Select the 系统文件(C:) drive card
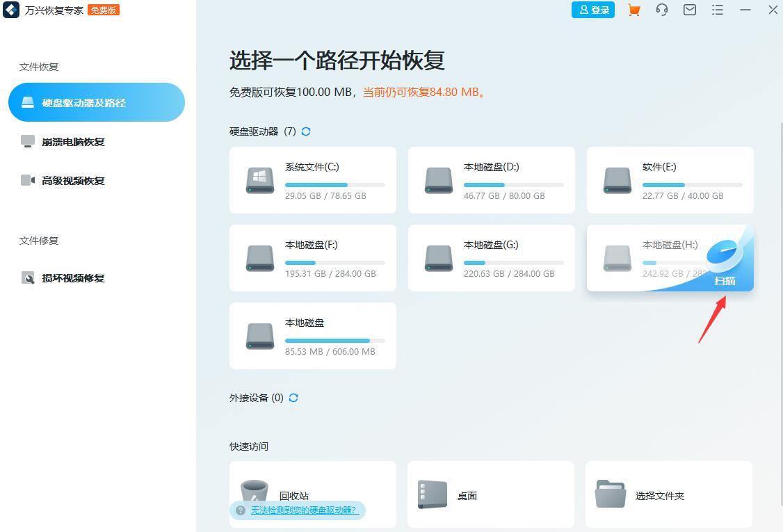 coord(312,180)
